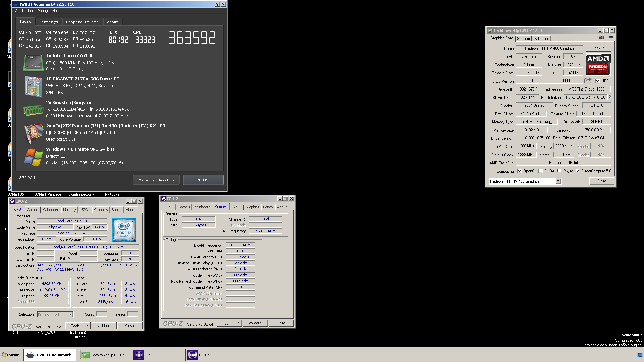Activate the first CPU-Z taskbar item
The height and width of the screenshot is (362, 644).
(x=159, y=355)
